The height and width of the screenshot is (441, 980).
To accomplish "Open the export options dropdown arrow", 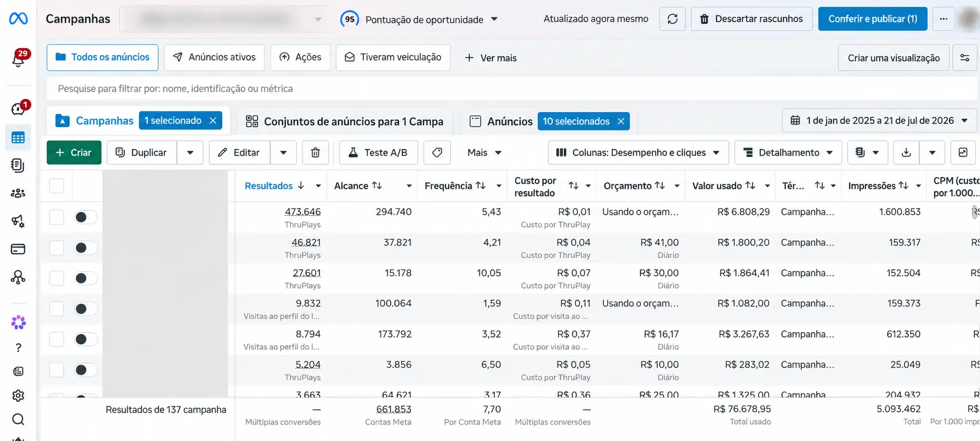I will tap(932, 152).
